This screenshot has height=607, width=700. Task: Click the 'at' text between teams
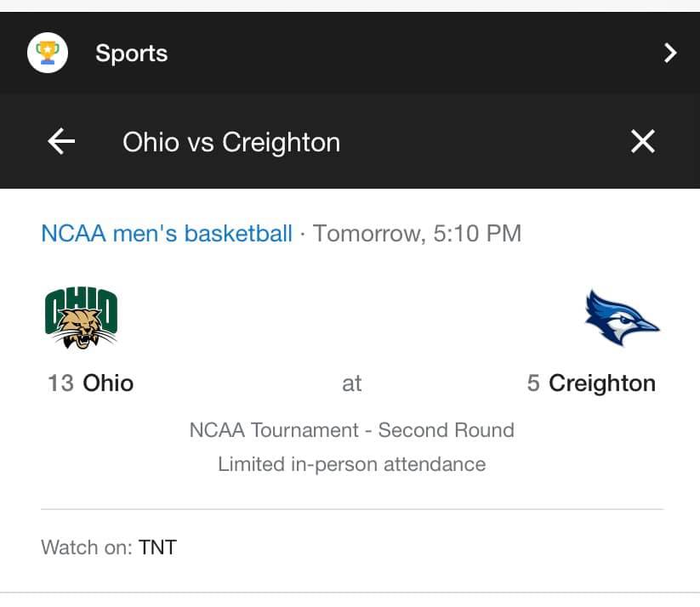click(x=352, y=383)
